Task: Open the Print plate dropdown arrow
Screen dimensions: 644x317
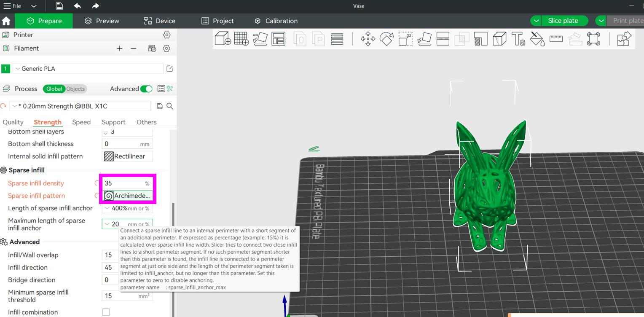Action: (x=601, y=21)
